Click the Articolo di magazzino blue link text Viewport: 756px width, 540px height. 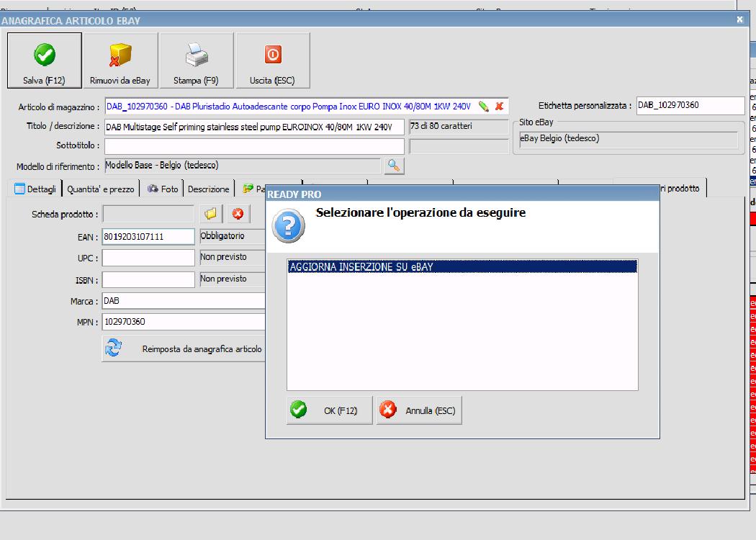point(288,107)
